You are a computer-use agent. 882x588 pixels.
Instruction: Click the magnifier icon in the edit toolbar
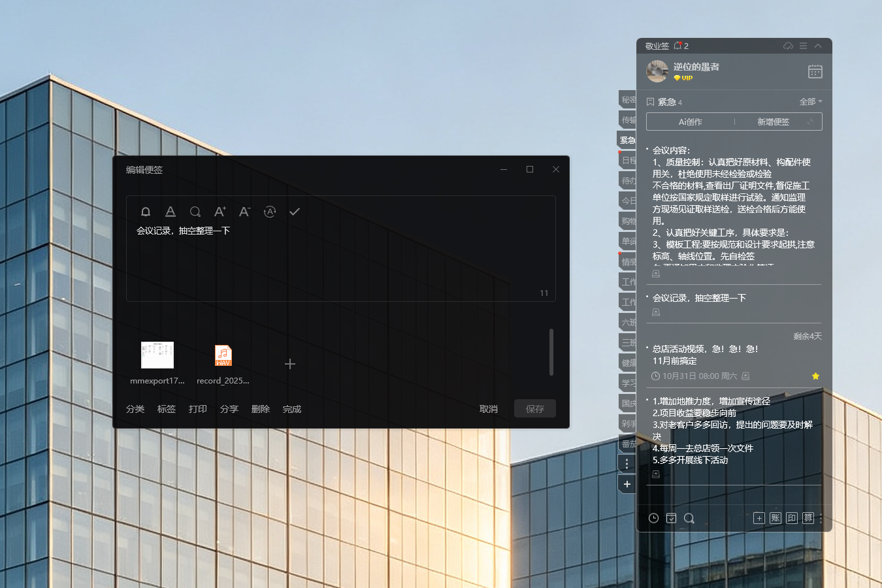coord(195,212)
